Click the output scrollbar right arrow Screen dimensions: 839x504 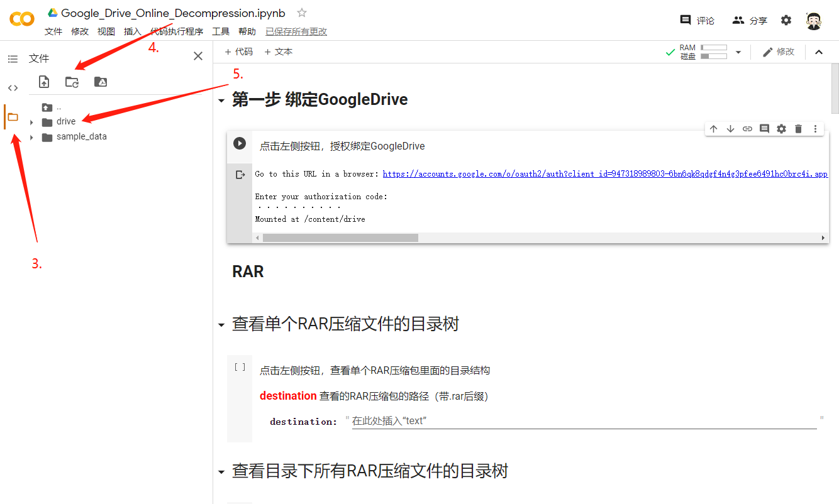[823, 238]
